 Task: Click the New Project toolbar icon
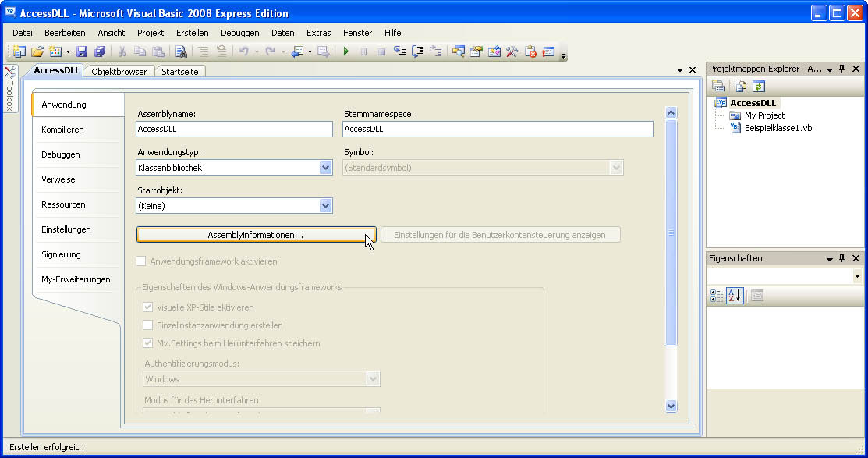pos(19,52)
